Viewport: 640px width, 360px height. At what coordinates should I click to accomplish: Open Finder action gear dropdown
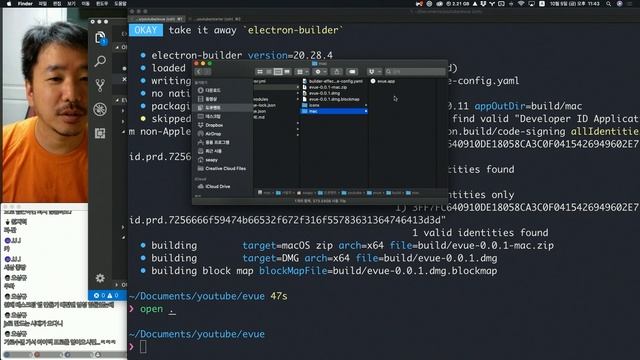pyautogui.click(x=320, y=72)
